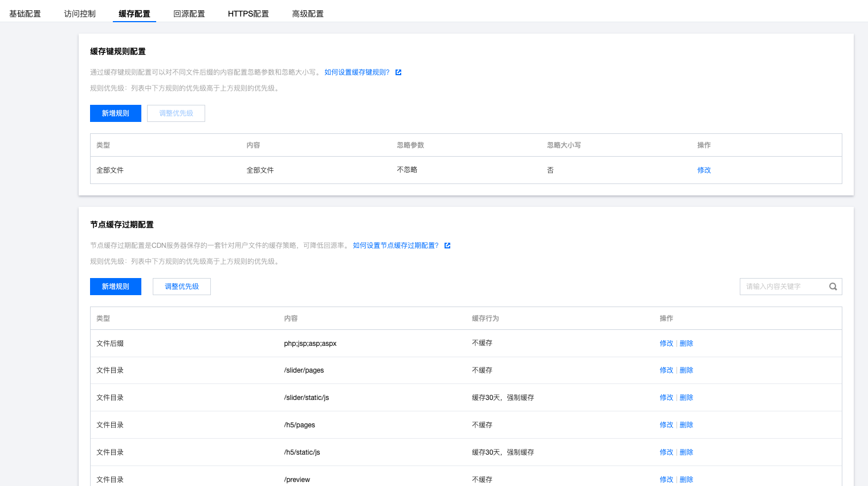Viewport: 868px width, 486px height.
Task: Switch to the 访问控制 tab
Action: click(80, 14)
